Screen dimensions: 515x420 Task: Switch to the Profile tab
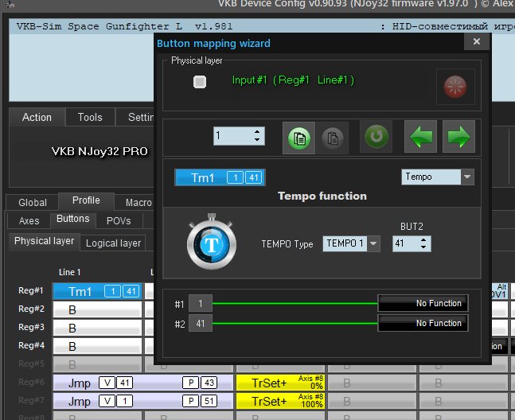point(86,200)
